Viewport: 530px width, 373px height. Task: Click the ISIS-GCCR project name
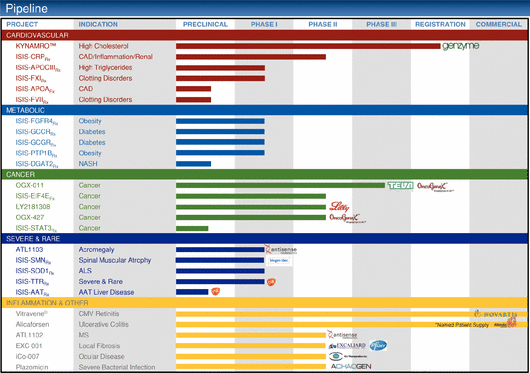coord(35,132)
